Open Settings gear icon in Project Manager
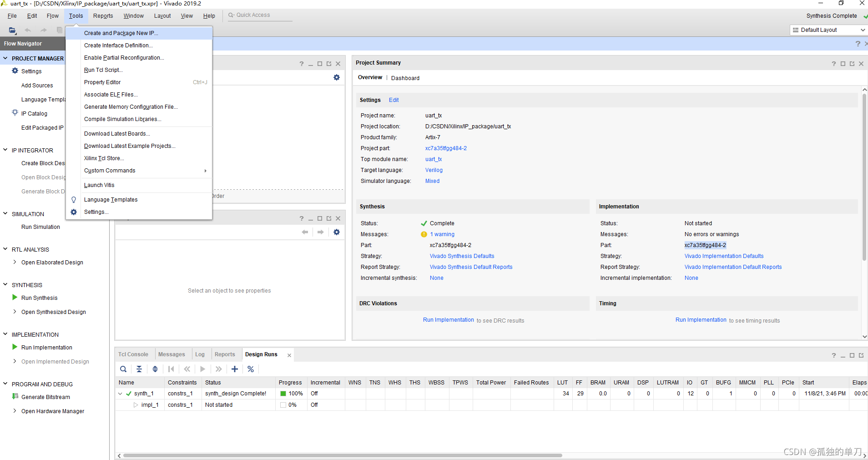 click(15, 71)
